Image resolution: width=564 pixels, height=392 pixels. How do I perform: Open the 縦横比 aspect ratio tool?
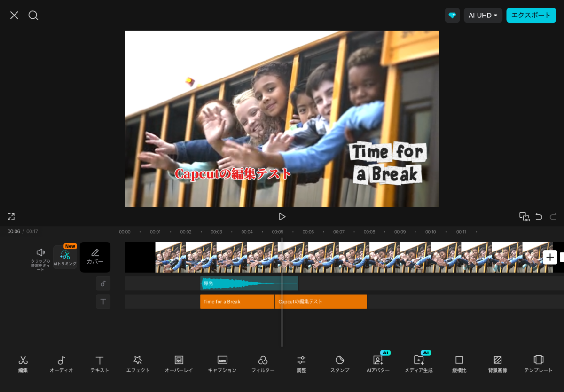459,364
